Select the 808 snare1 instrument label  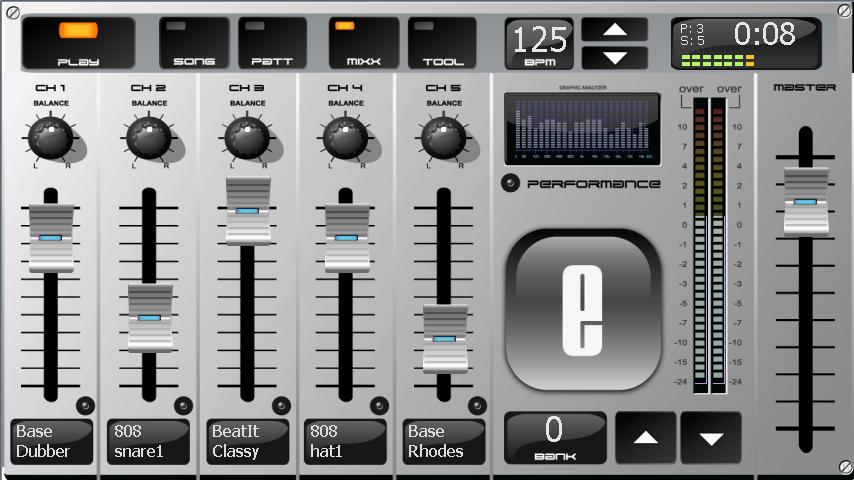pyautogui.click(x=149, y=441)
